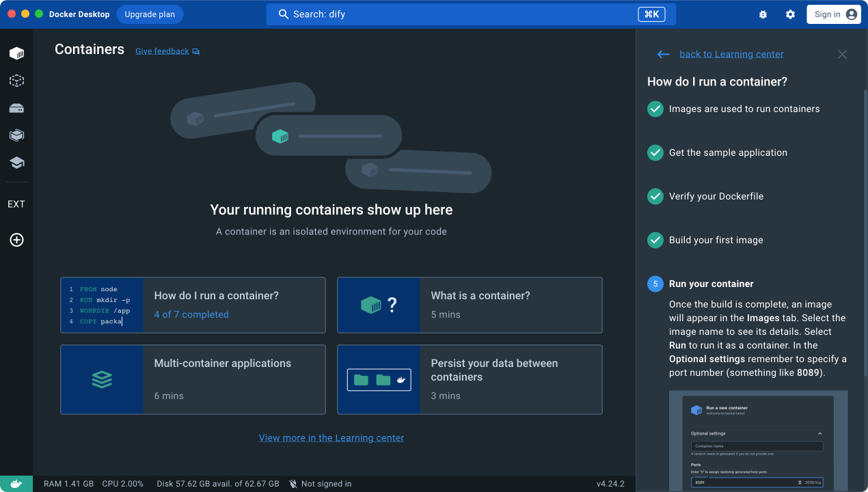Click the account avatar icon
868x492 pixels.
(852, 14)
